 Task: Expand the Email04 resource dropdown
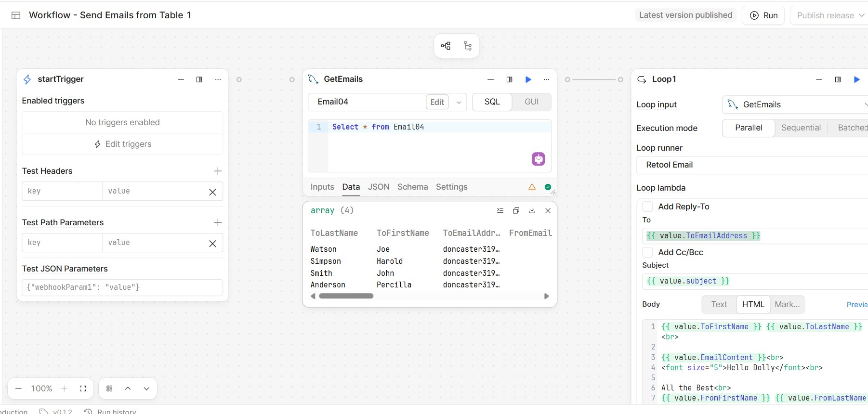point(459,102)
